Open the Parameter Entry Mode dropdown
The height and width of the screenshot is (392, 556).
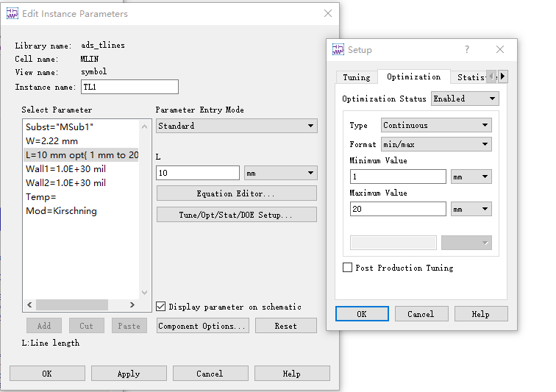coord(236,126)
